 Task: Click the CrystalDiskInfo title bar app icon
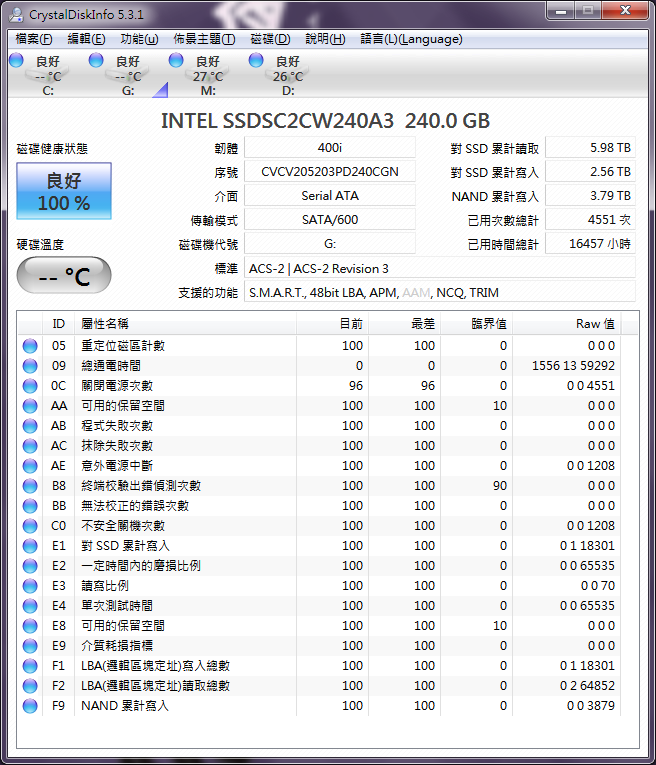pos(16,14)
